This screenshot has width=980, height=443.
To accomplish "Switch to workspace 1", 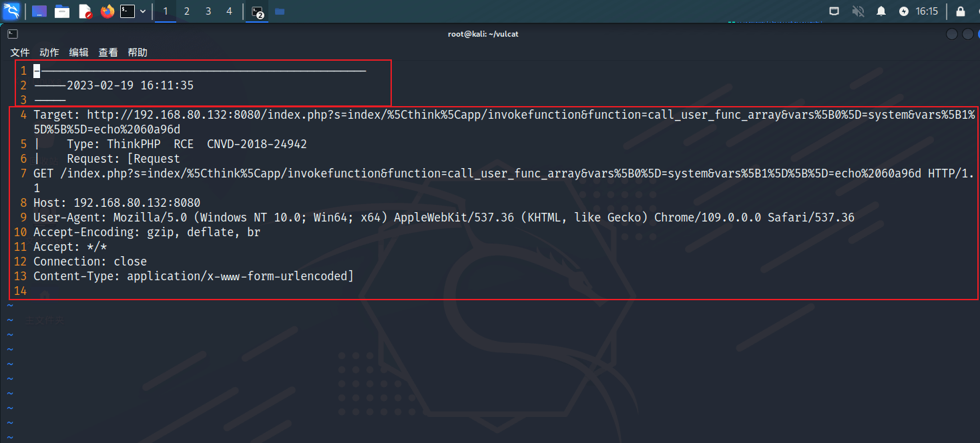I will point(166,11).
